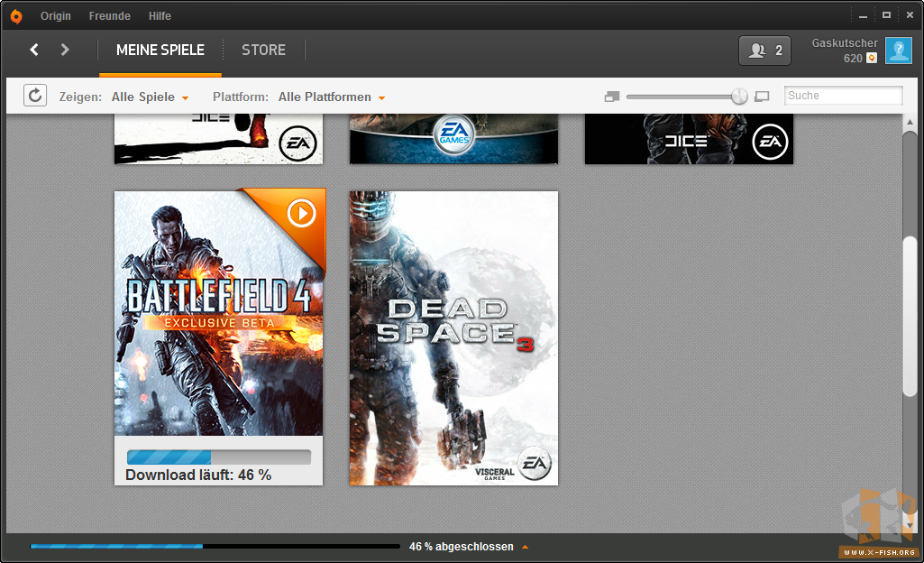The image size is (924, 563).
Task: Expand download details with orange up arrow
Action: [525, 547]
